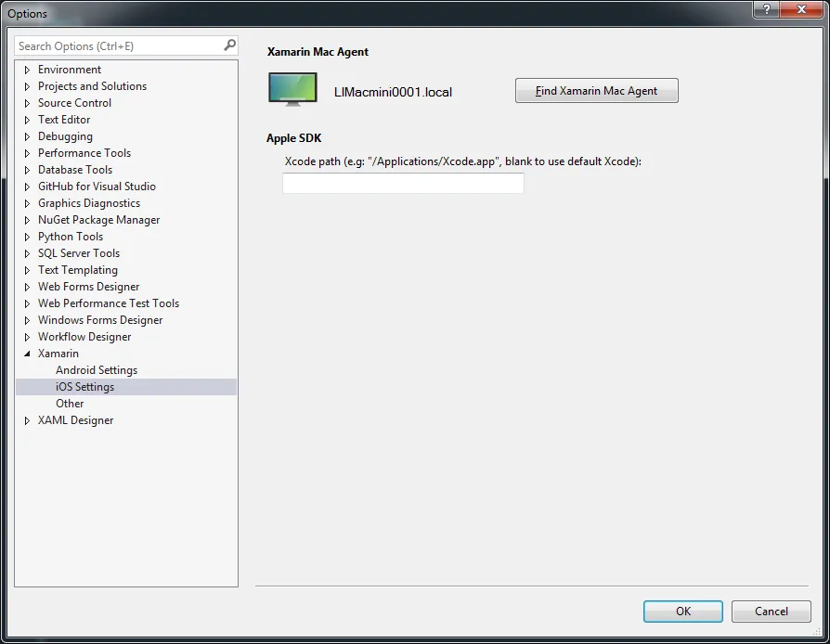Image resolution: width=830 pixels, height=644 pixels.
Task: Expand the Text Editor arrow
Action: click(x=28, y=120)
